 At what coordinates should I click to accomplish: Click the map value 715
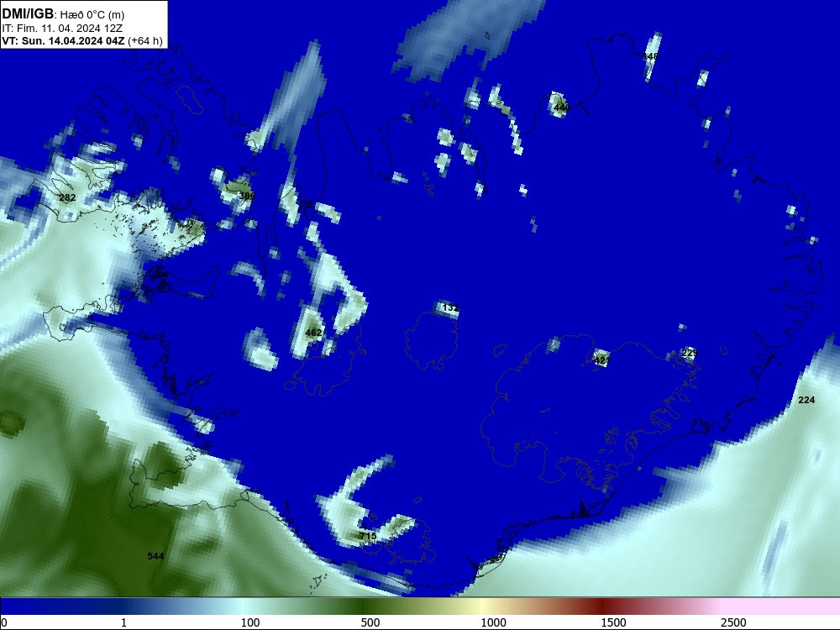pos(368,536)
